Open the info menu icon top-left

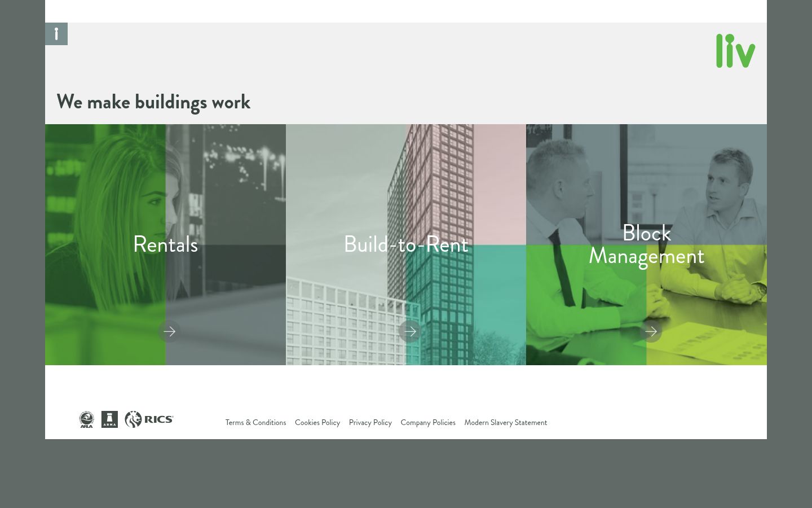(x=56, y=34)
